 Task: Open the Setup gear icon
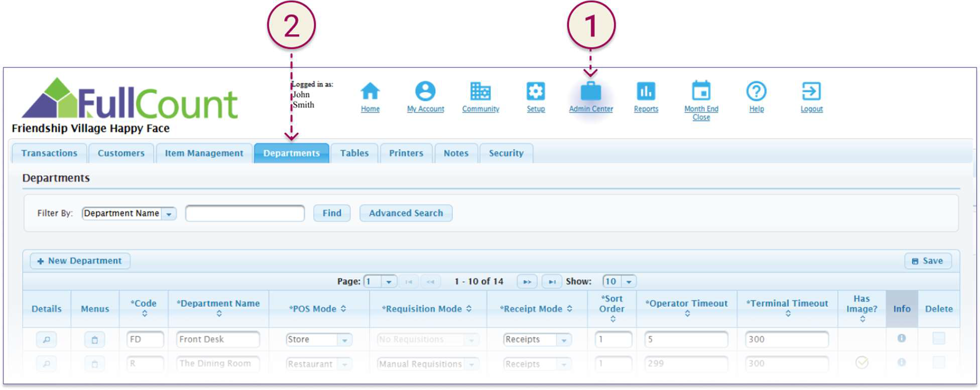[x=535, y=92]
